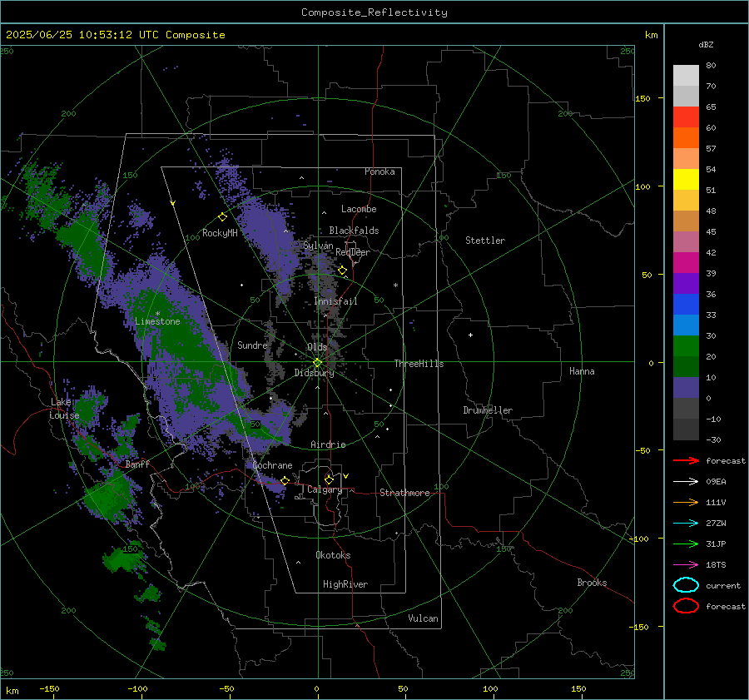Select the white 09EA arrow legend icon
The height and width of the screenshot is (700, 749).
(686, 482)
